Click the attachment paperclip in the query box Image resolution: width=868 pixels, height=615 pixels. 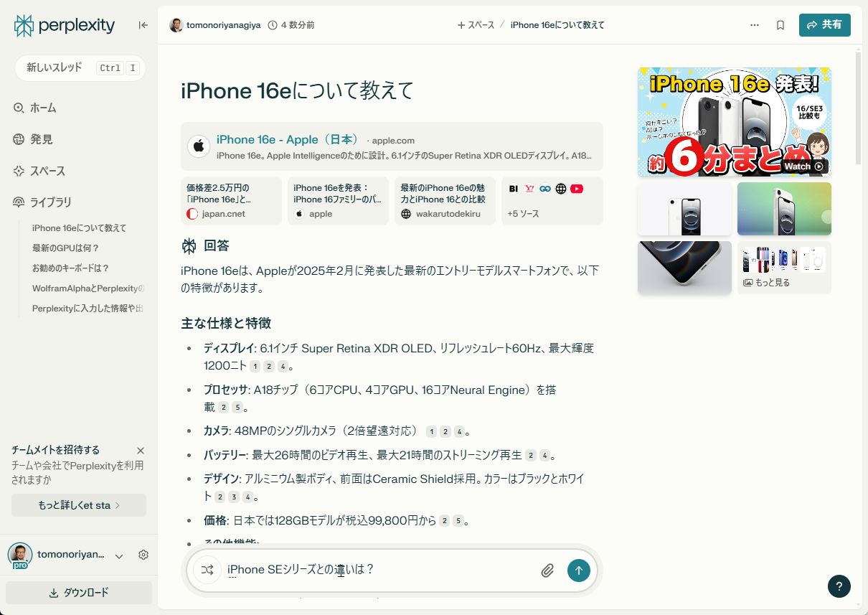point(547,570)
